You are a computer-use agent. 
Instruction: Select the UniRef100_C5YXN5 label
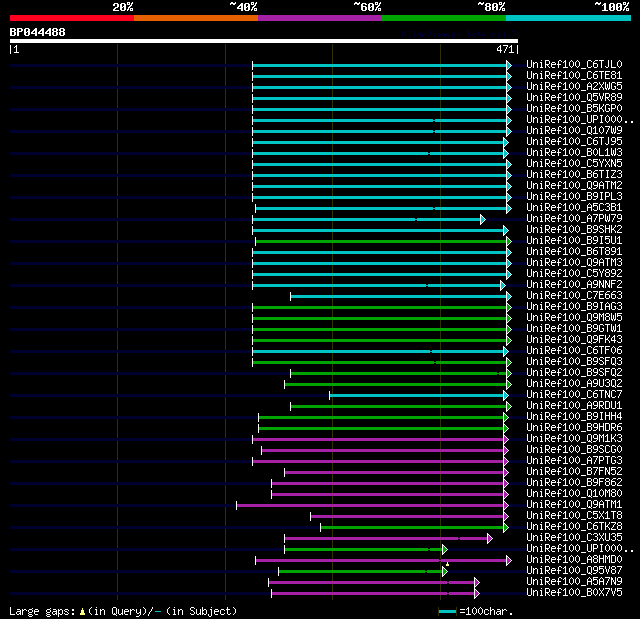tap(574, 164)
